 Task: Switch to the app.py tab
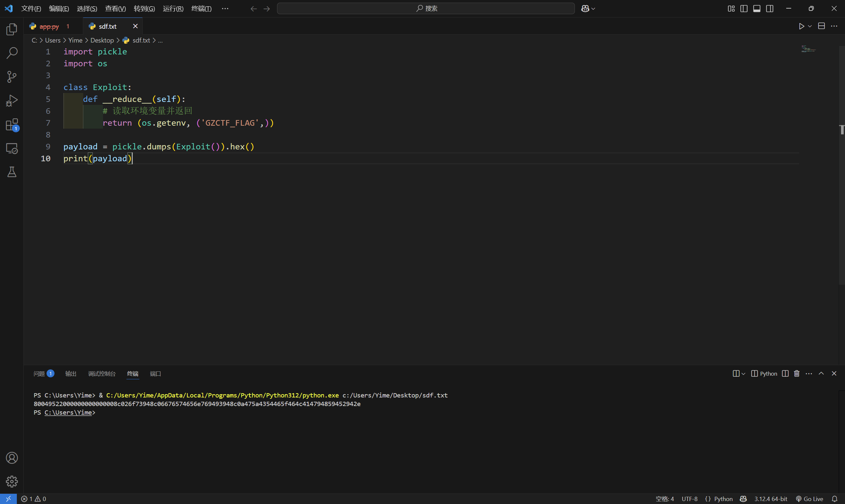pyautogui.click(x=49, y=26)
